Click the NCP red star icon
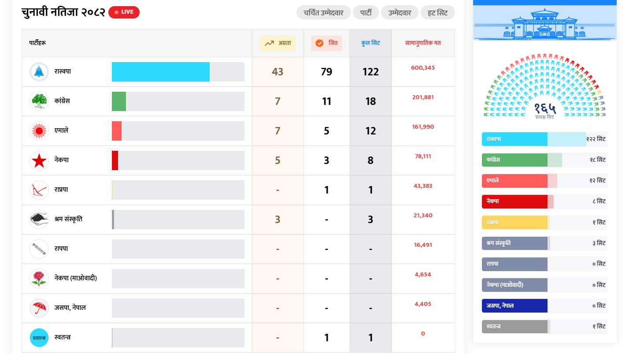Screen dimensions: 644x354 pyautogui.click(x=39, y=160)
